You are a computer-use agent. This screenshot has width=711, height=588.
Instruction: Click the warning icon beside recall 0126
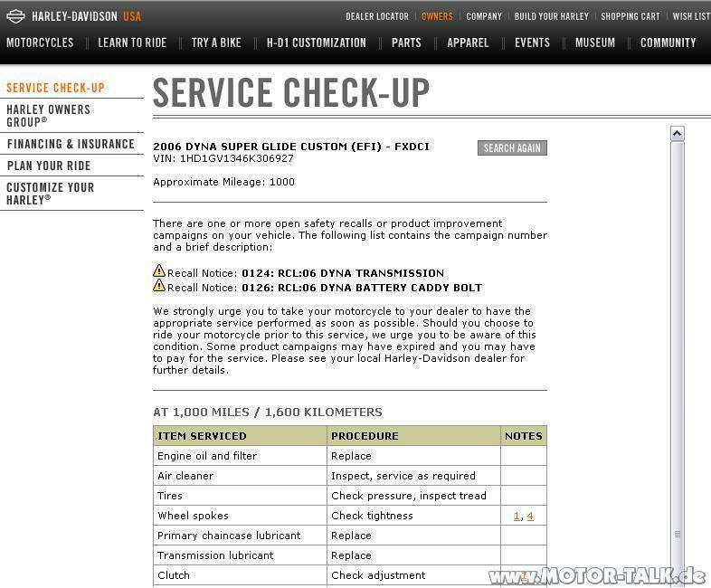[x=159, y=285]
